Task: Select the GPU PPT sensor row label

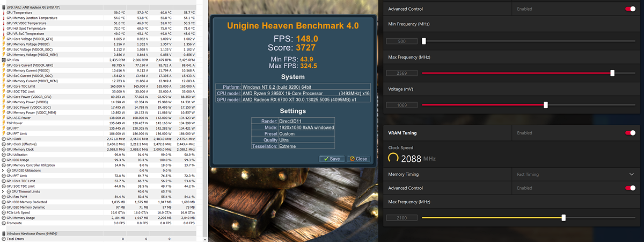Action: point(12,128)
